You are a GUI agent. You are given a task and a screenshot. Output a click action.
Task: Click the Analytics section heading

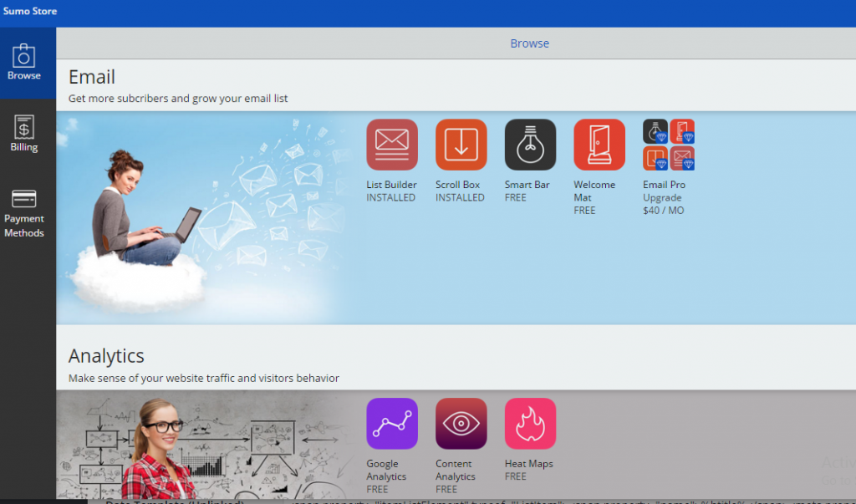[106, 356]
